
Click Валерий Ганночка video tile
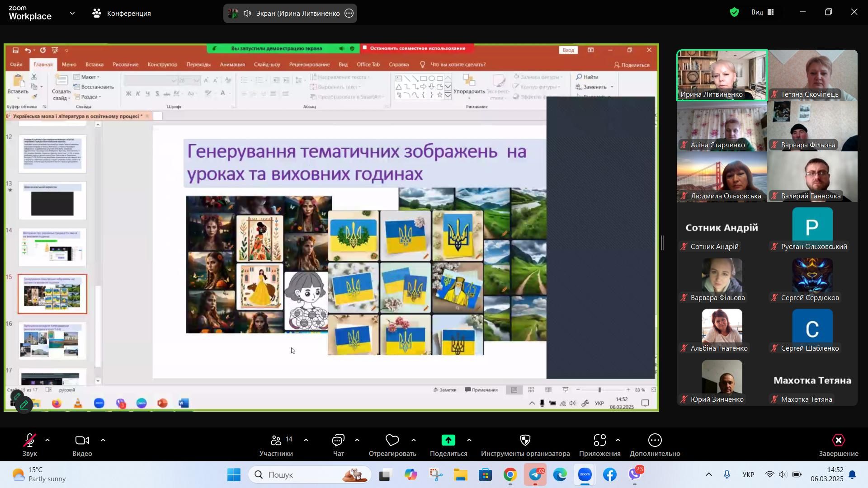(812, 177)
